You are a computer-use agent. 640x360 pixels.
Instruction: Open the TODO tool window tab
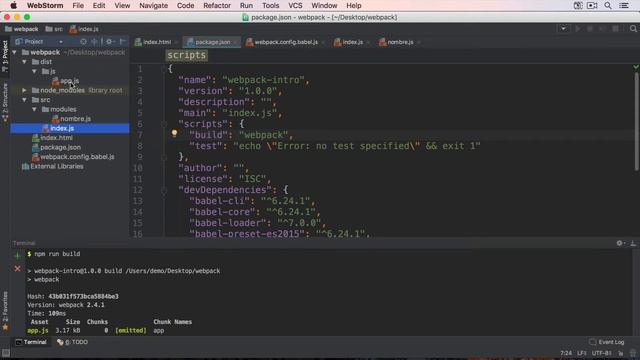(72, 342)
